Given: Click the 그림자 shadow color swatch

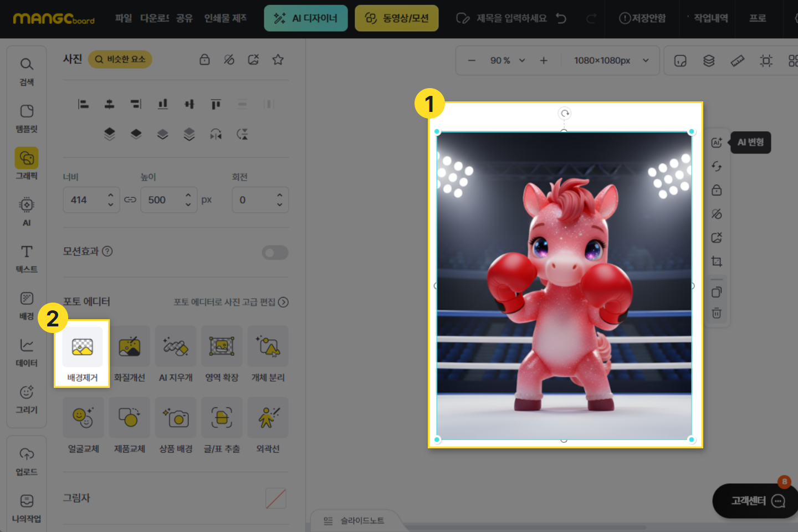Looking at the screenshot, I should 275,498.
